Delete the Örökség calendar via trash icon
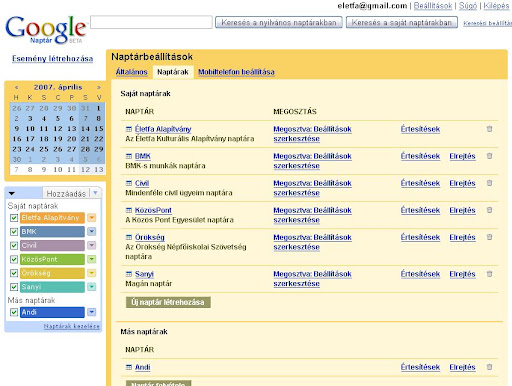Image resolution: width=512 pixels, height=386 pixels. click(x=489, y=237)
